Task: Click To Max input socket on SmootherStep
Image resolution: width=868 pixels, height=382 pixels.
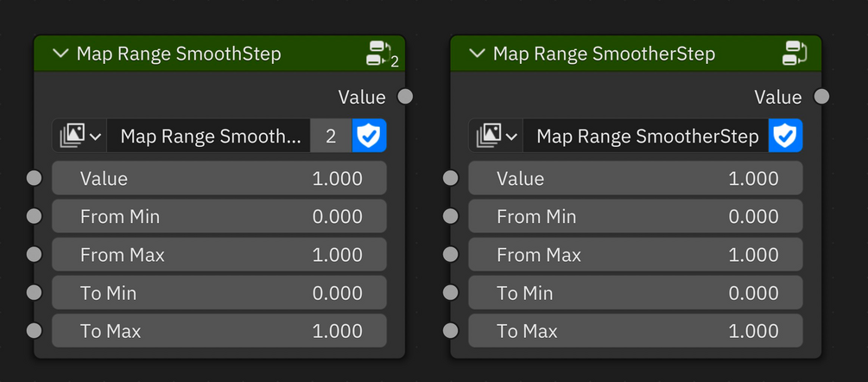Action: [451, 331]
